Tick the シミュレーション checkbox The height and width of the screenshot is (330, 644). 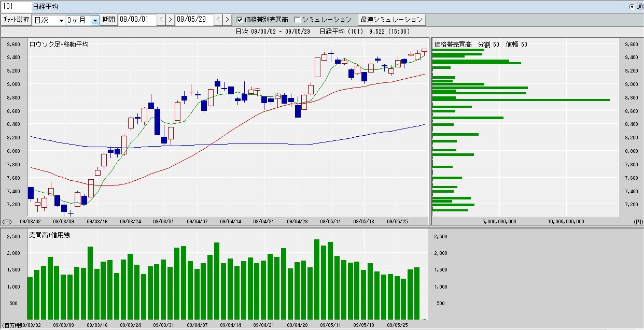[297, 20]
